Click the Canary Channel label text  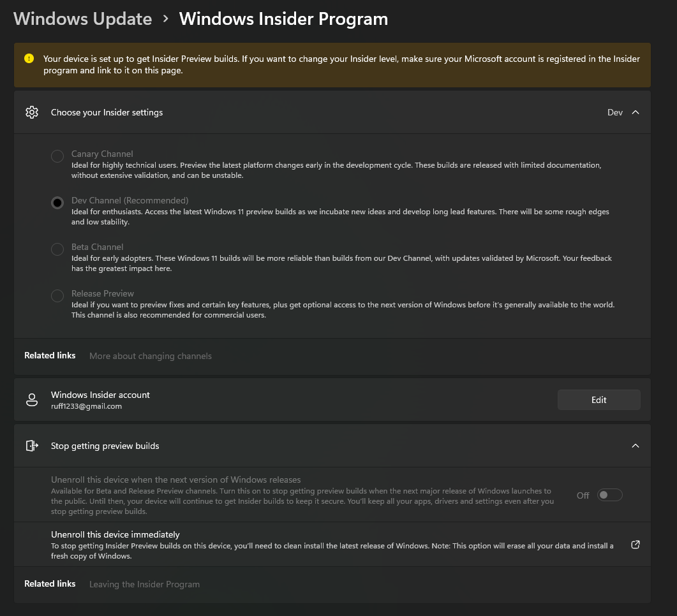pos(102,154)
